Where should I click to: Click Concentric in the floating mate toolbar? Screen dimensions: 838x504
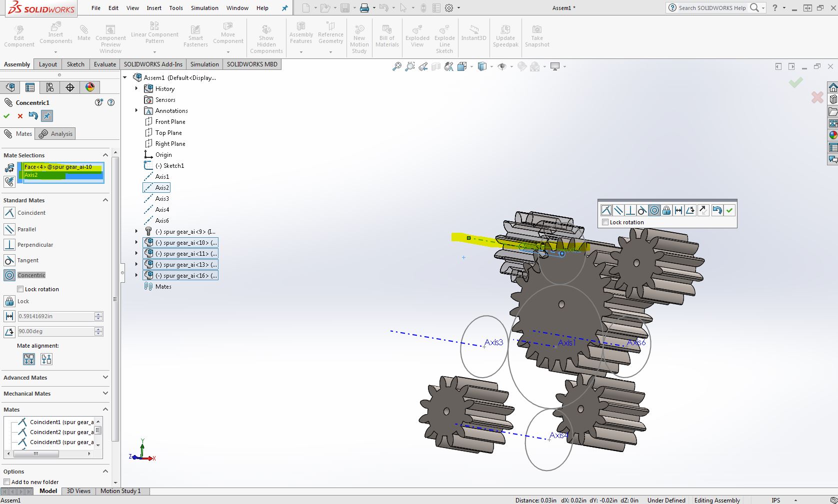tap(654, 210)
